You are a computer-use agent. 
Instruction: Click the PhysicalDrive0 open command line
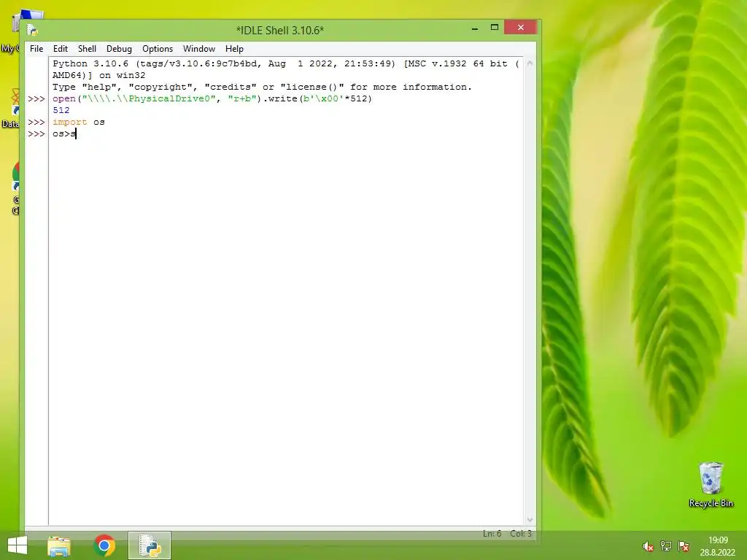point(212,98)
